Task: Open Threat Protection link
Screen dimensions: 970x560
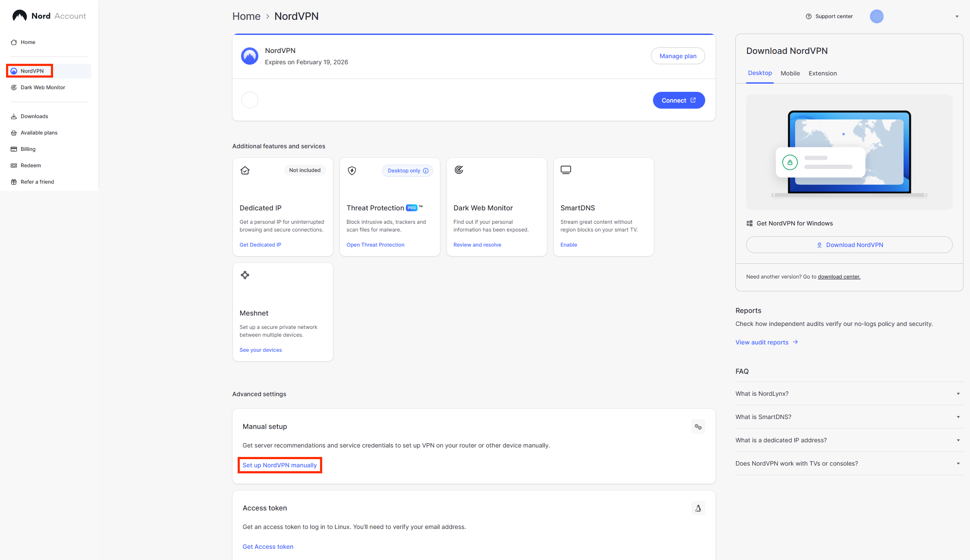Action: click(376, 245)
